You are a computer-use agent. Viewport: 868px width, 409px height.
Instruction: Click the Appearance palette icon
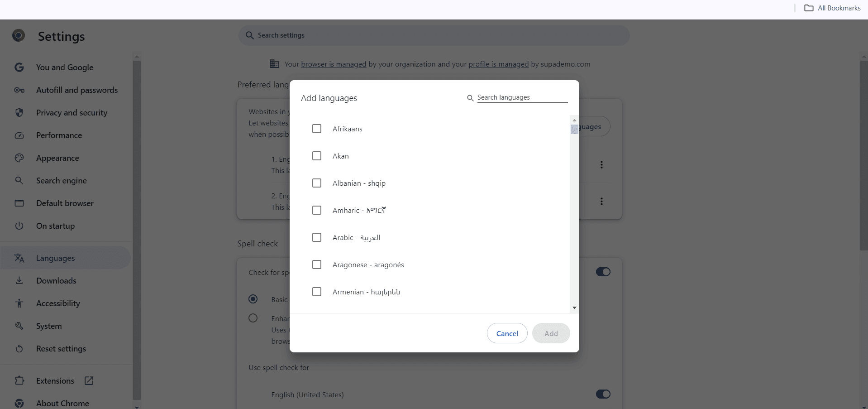coord(19,158)
